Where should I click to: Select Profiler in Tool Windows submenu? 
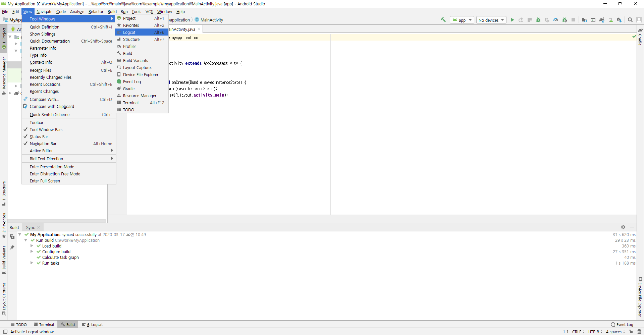[x=142, y=47]
